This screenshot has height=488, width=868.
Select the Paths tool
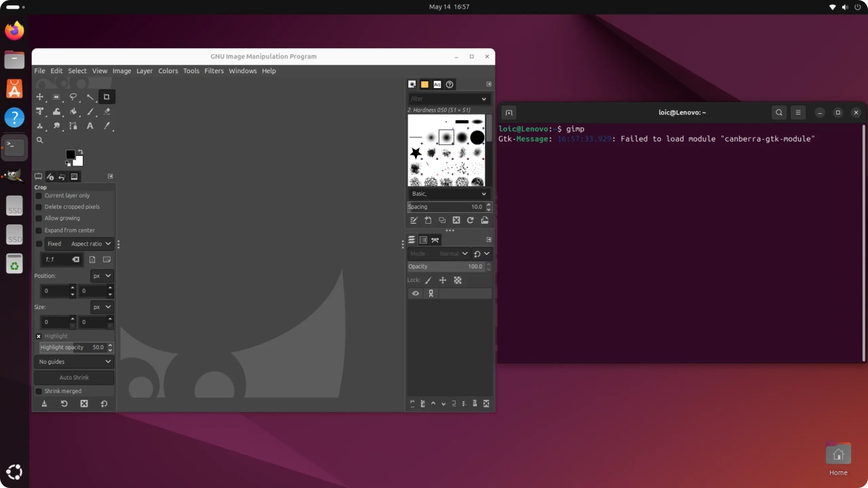73,126
